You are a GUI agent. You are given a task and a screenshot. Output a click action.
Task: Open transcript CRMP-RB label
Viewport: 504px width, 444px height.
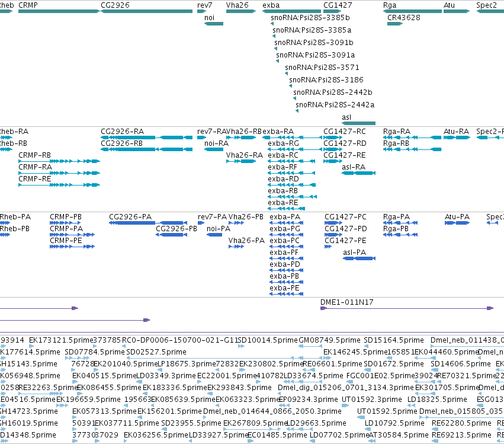[34, 155]
